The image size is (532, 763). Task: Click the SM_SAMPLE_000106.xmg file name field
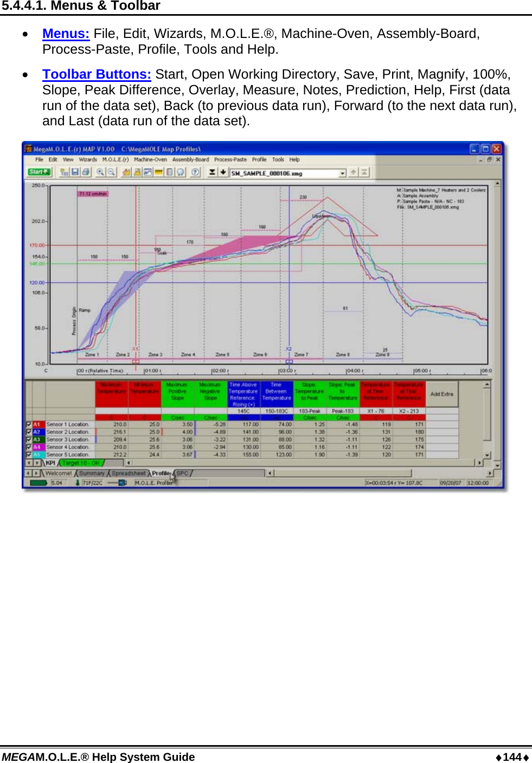(285, 173)
